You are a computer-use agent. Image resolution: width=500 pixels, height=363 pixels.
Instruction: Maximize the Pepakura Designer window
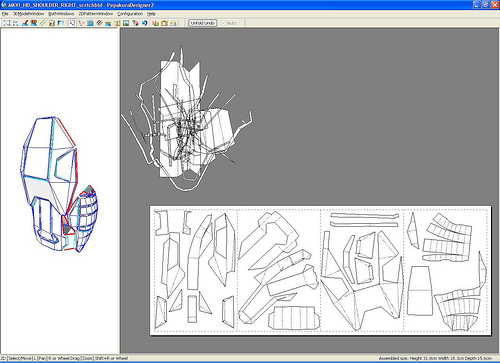tap(485, 5)
